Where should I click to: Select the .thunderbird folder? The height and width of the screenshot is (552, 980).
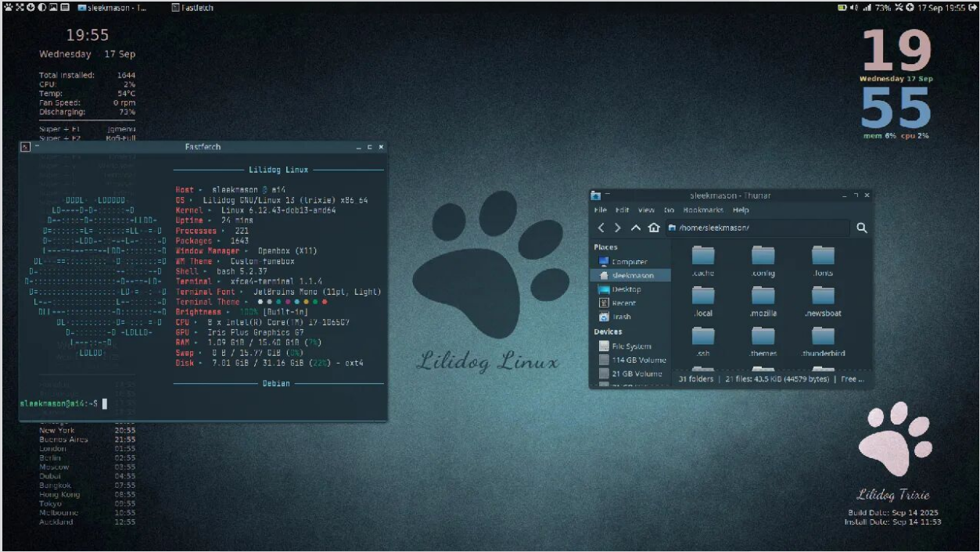point(823,341)
